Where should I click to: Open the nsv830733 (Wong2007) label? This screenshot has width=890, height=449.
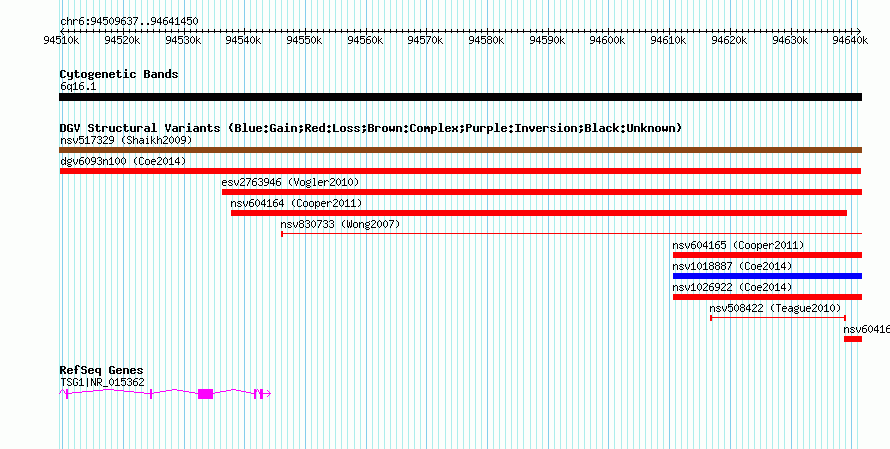coord(341,224)
